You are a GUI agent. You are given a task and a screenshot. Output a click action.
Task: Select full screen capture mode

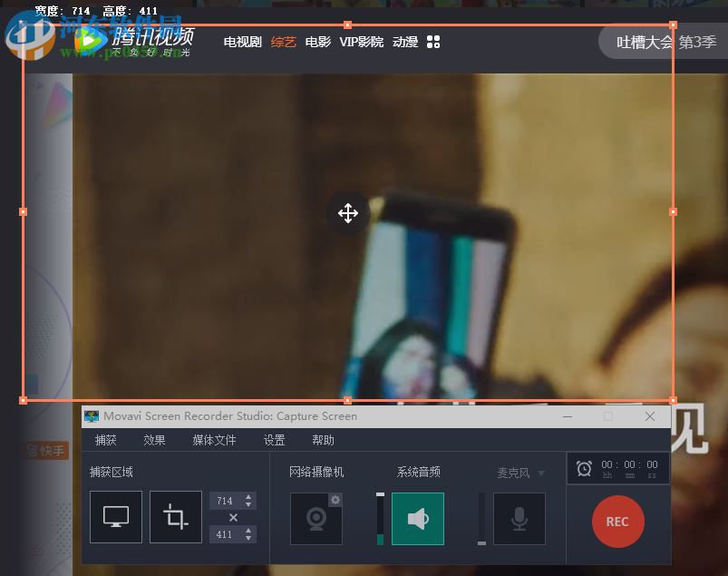(116, 517)
